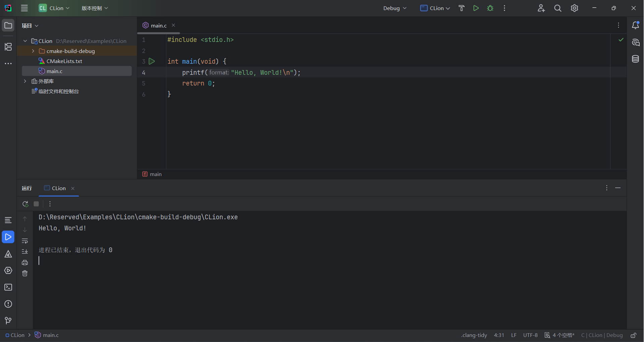
Task: Close the CLion run tab
Action: click(x=73, y=188)
